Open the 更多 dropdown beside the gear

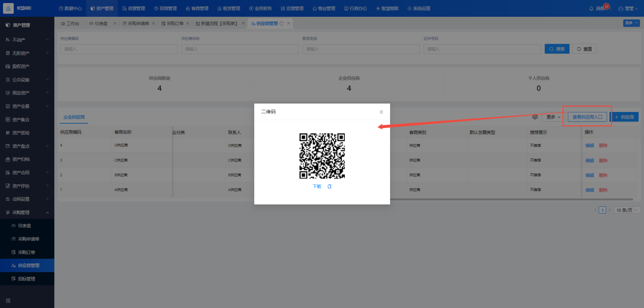[x=553, y=117]
